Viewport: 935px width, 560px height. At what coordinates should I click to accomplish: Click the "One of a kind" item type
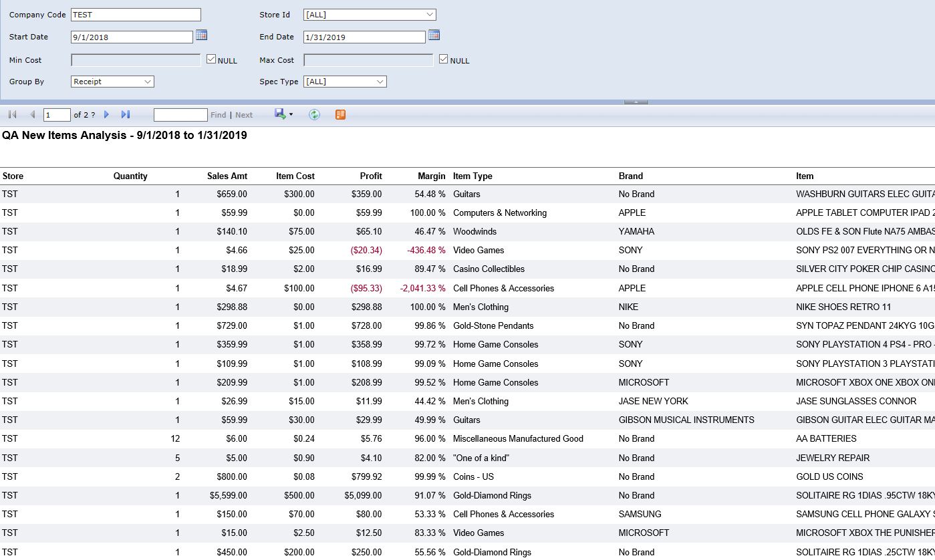coord(481,458)
